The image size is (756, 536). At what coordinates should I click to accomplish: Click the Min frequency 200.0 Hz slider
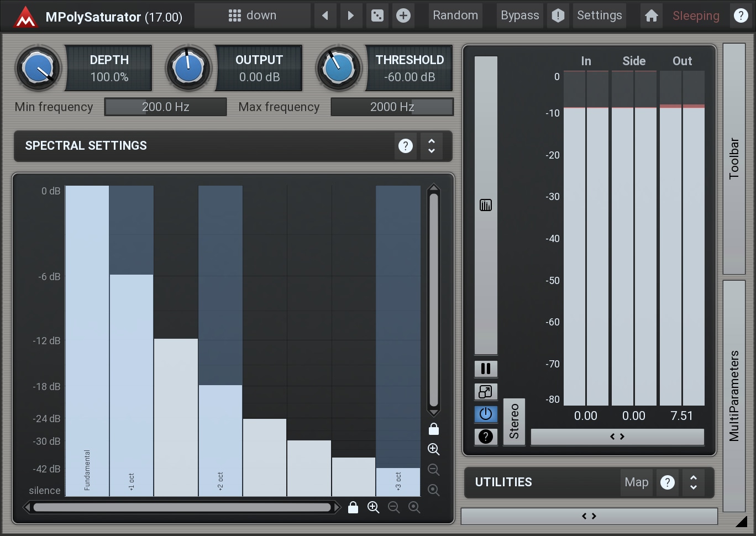coord(165,107)
